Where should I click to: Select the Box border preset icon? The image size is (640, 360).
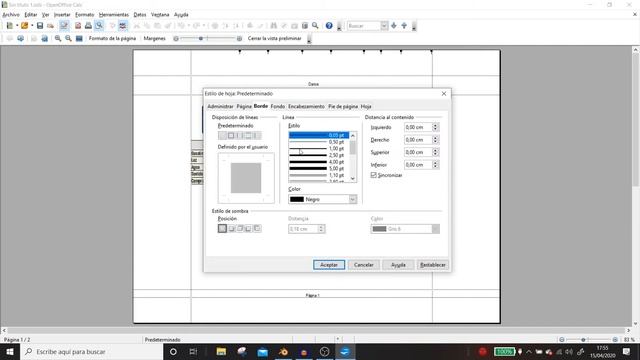pyautogui.click(x=231, y=136)
